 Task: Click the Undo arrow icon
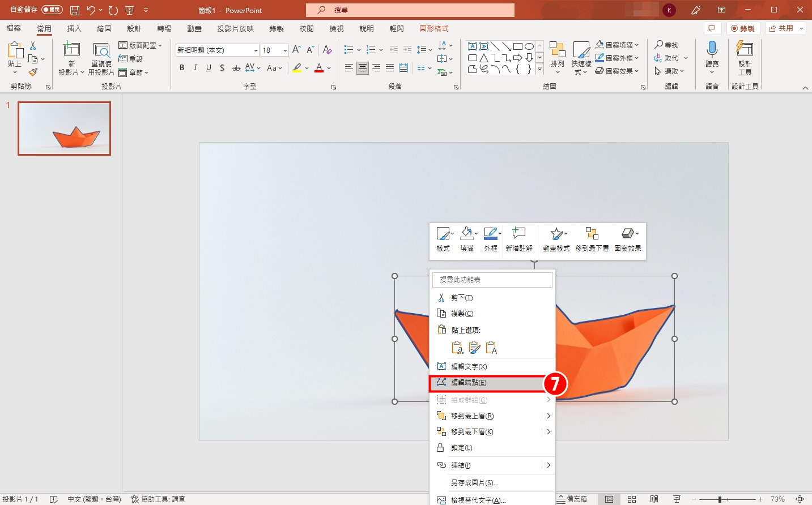(x=91, y=10)
